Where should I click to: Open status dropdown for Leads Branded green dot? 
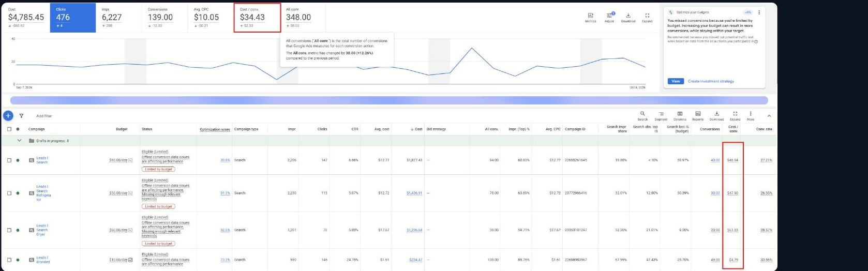pos(18,260)
